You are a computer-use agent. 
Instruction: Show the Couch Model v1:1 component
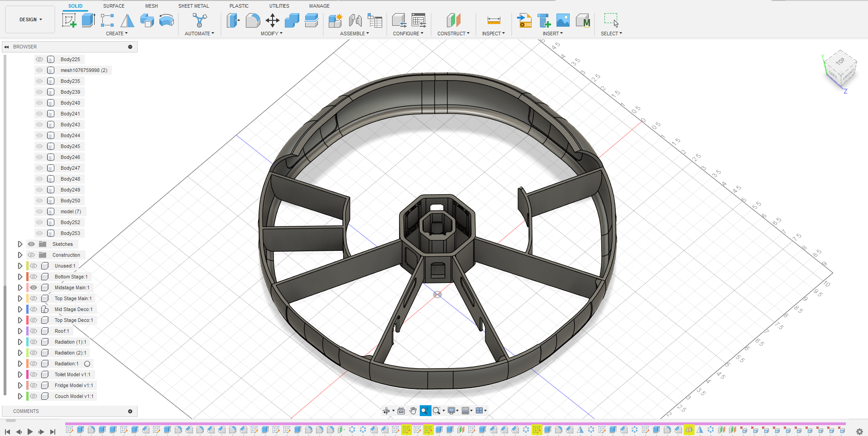click(x=34, y=396)
